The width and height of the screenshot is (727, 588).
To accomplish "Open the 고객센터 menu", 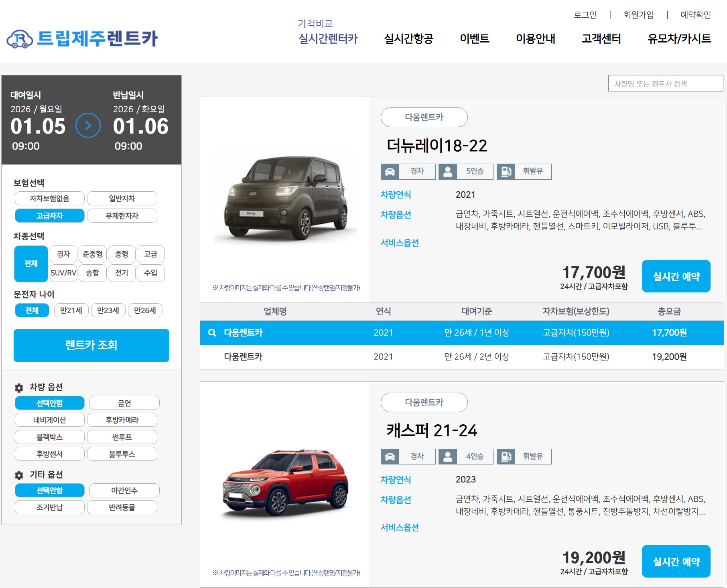I will point(601,39).
